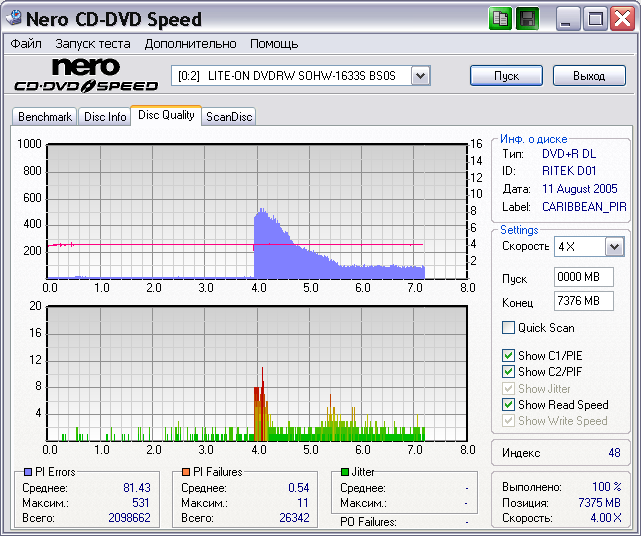Viewport: 641px width, 536px height.
Task: Click the Nero CD-DVD Speed logo
Action: [85, 74]
